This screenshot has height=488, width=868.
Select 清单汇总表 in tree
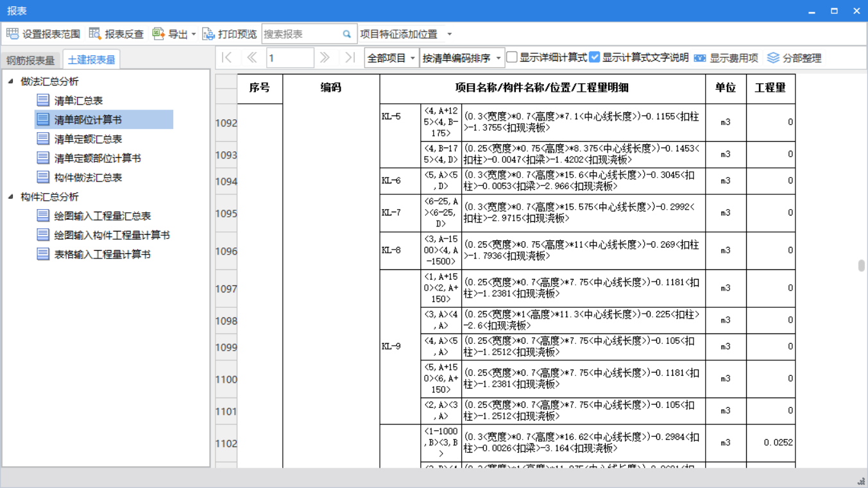[x=78, y=101]
